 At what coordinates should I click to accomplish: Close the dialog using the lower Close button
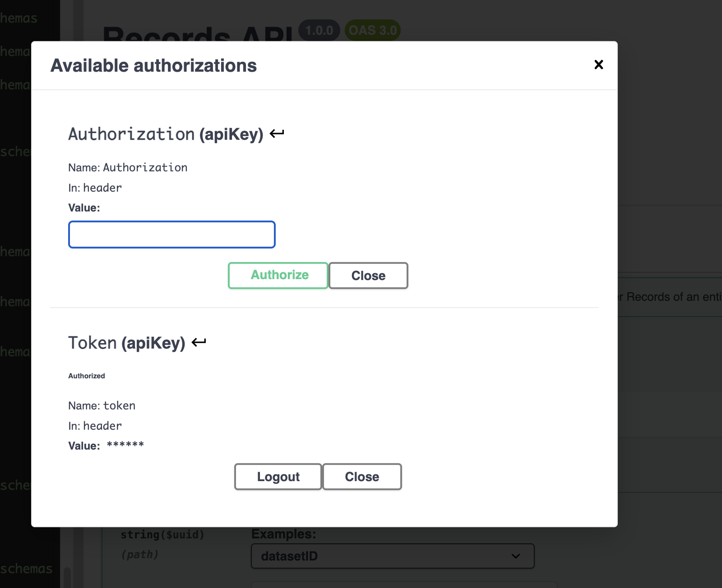[x=361, y=477]
